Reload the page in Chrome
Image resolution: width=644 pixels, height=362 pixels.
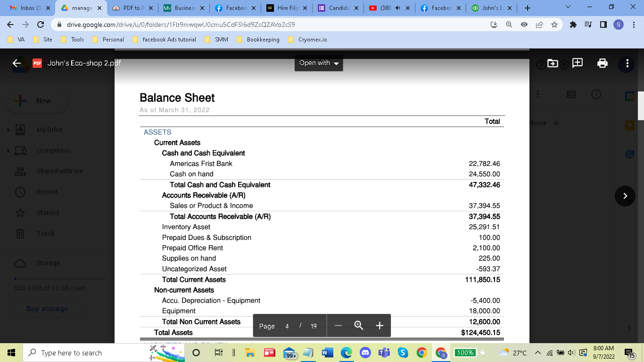pos(41,25)
